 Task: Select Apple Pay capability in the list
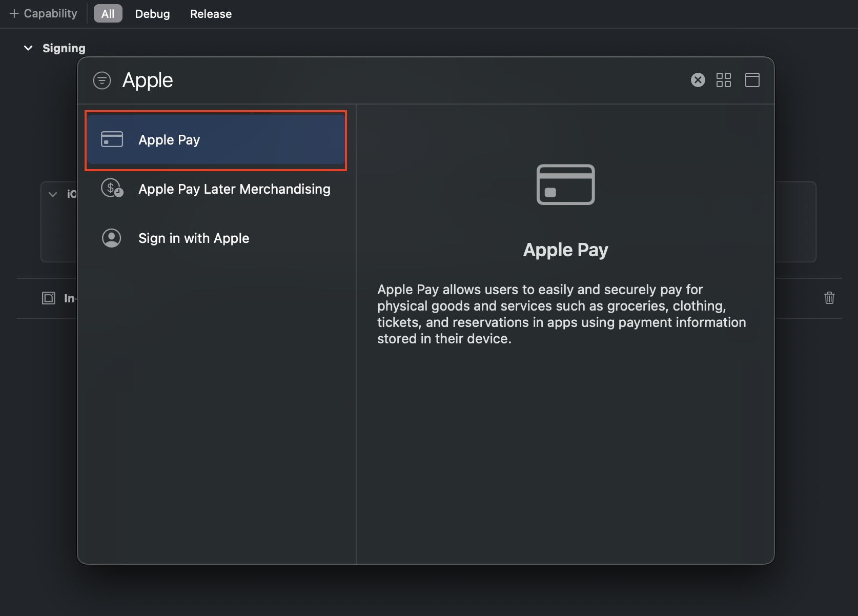(x=216, y=140)
